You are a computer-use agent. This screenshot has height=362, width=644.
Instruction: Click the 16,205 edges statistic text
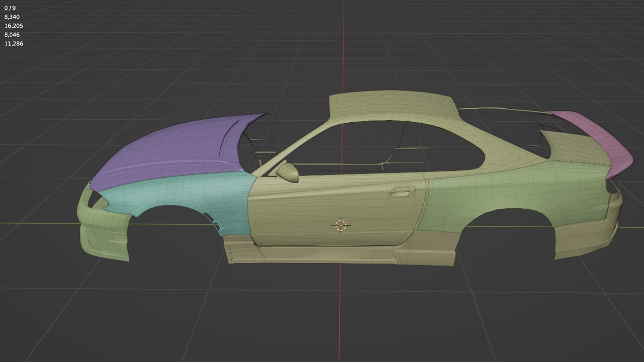(14, 26)
